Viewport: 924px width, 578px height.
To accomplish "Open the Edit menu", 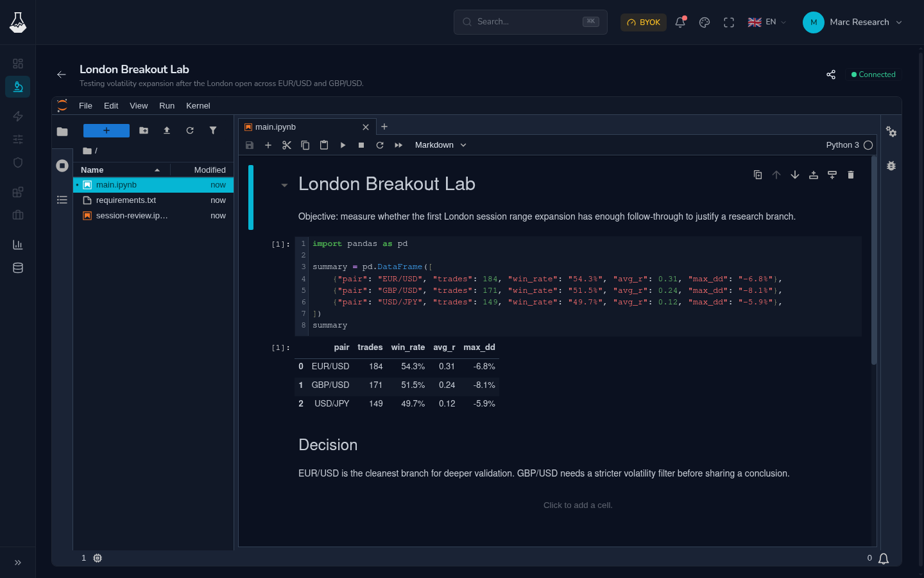I will (x=111, y=106).
